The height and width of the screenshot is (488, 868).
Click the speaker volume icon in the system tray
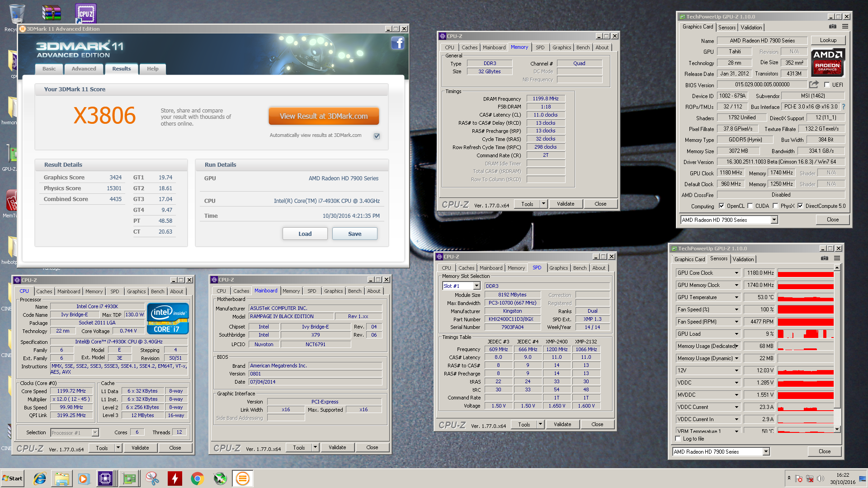[821, 479]
